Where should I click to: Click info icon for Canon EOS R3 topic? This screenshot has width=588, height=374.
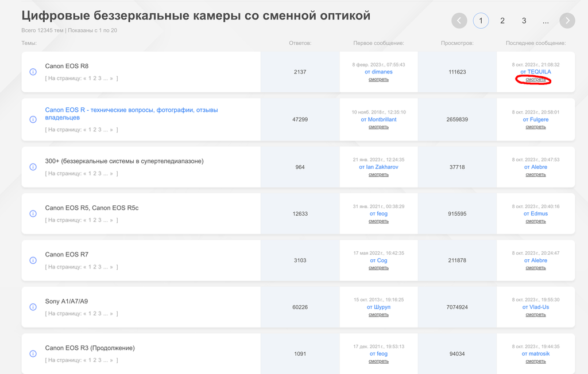pos(33,354)
